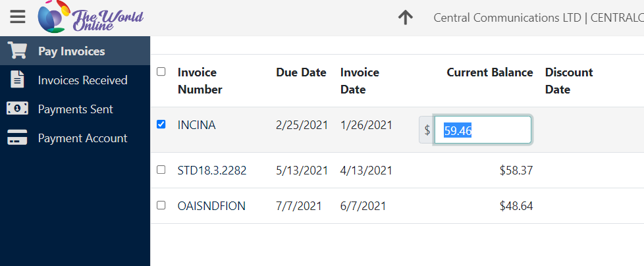Uncheck the INCINA invoice checkbox
The image size is (644, 266).
click(x=161, y=124)
